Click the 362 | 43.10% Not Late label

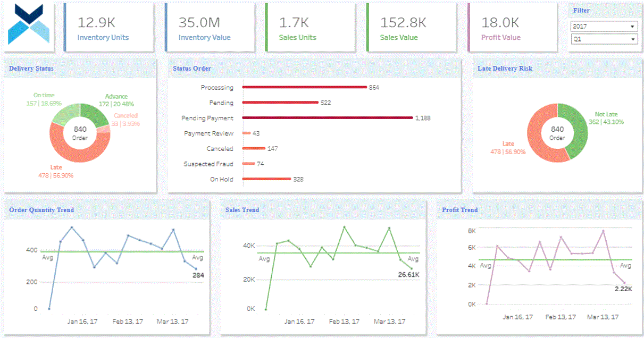(606, 122)
